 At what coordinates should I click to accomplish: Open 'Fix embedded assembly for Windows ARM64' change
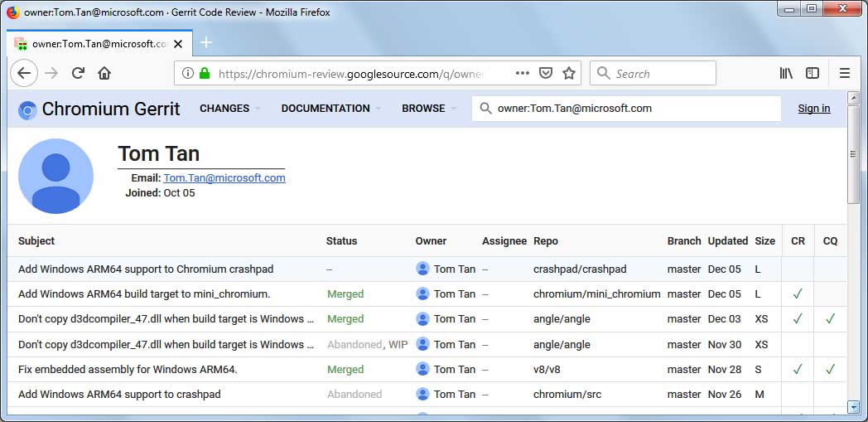(128, 370)
